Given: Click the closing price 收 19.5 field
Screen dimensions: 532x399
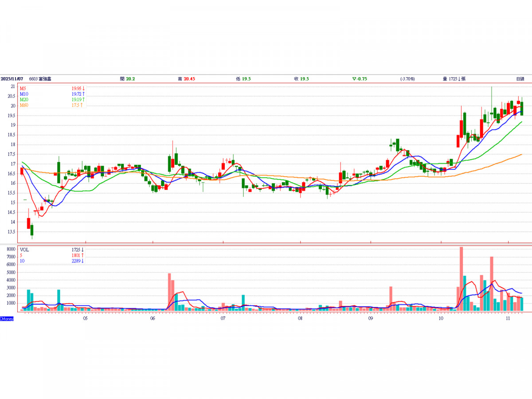Looking at the screenshot, I should (301, 78).
